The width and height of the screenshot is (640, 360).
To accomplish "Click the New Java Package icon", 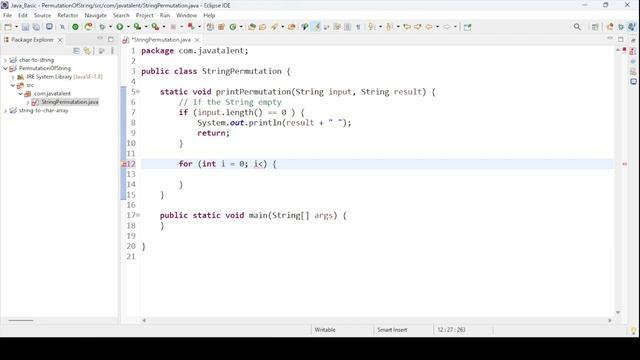I will point(221,27).
